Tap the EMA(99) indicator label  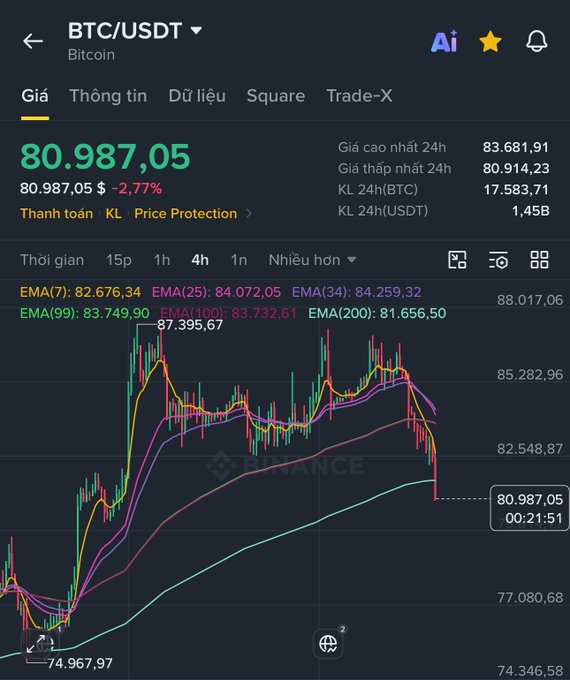point(85,313)
